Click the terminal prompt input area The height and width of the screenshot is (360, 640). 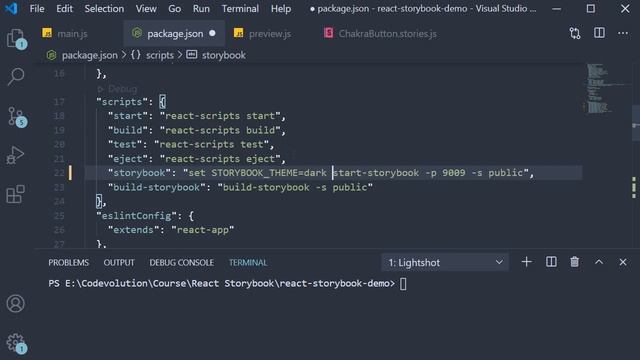coord(403,283)
